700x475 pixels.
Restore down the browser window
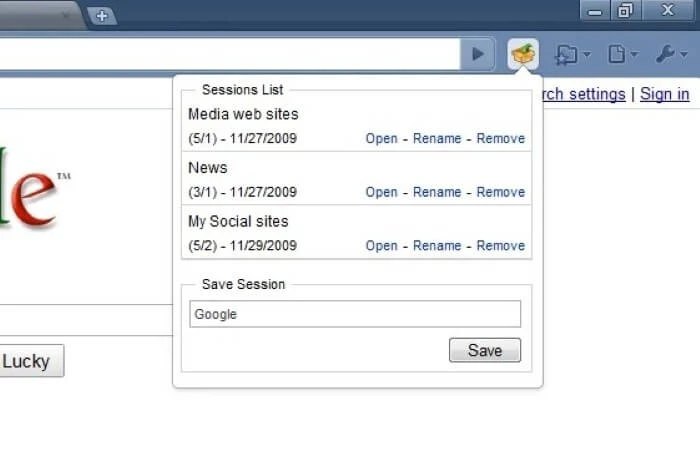625,10
